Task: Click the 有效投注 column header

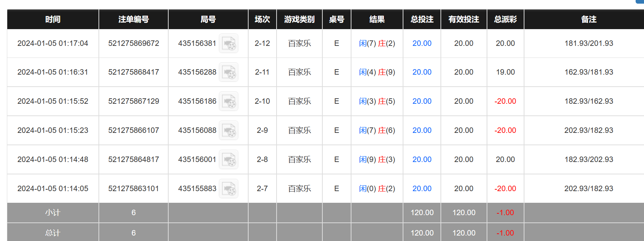Action: [463, 19]
